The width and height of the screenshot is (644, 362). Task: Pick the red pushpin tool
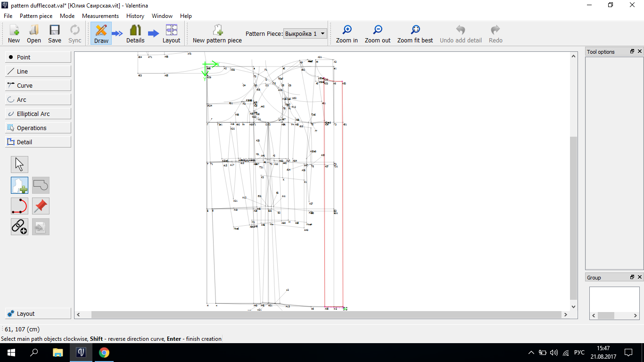[x=41, y=206]
